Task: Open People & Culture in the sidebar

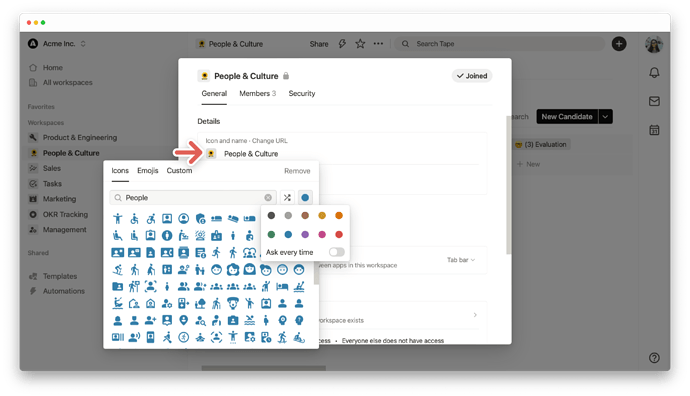Action: [x=71, y=153]
